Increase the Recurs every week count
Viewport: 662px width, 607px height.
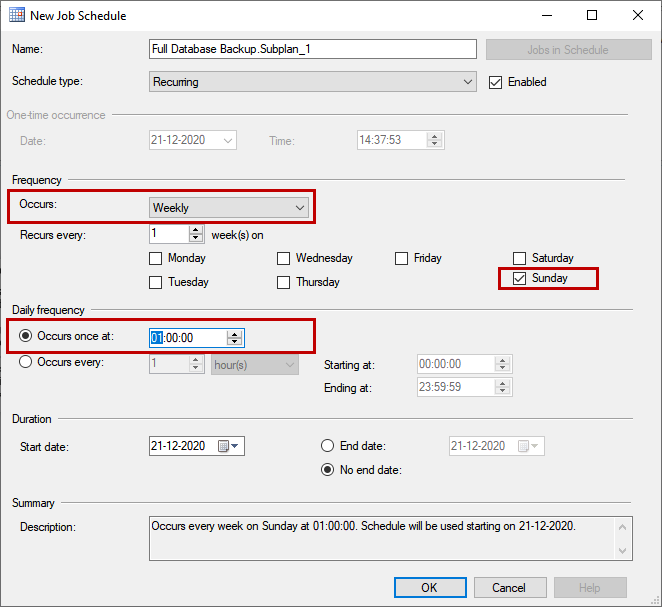point(195,229)
